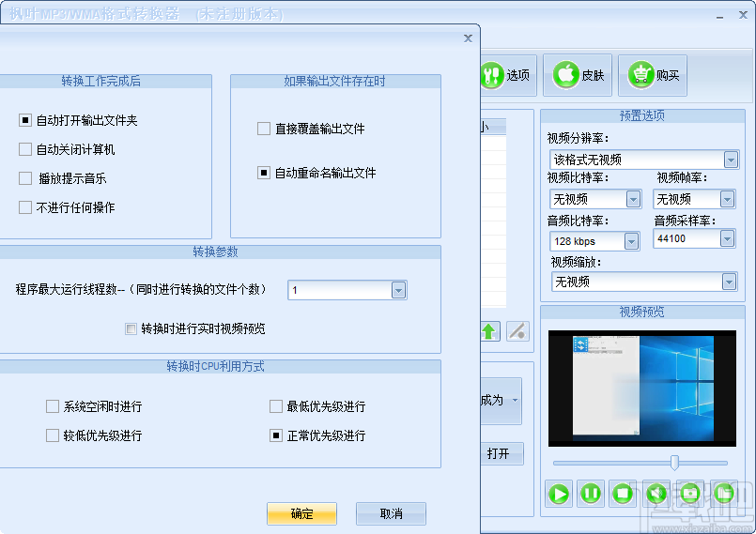Close the main converter window
Viewport: 756px width, 534px height.
(x=743, y=15)
